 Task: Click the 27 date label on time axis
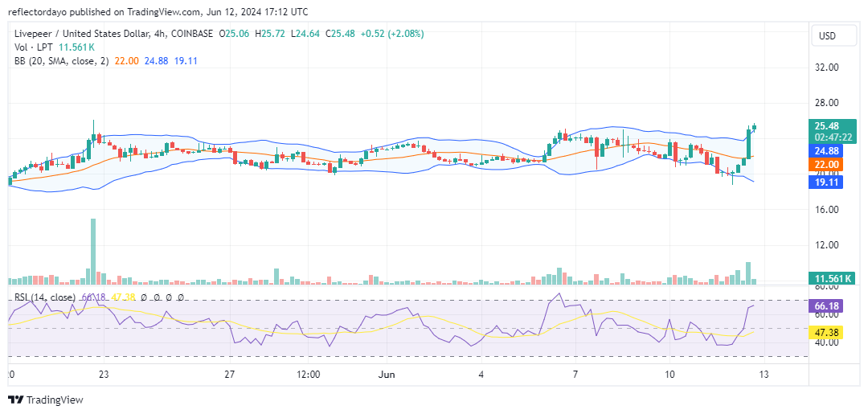[x=230, y=374]
